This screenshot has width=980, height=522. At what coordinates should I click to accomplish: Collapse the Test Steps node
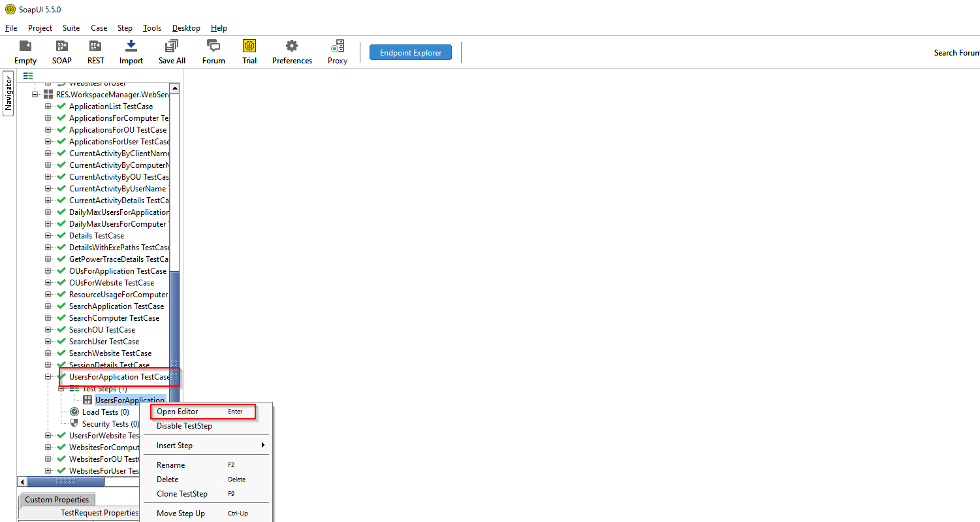61,388
